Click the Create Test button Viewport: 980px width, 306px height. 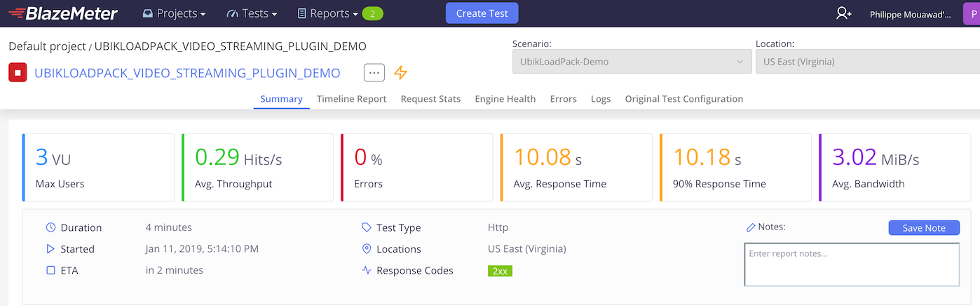(482, 13)
